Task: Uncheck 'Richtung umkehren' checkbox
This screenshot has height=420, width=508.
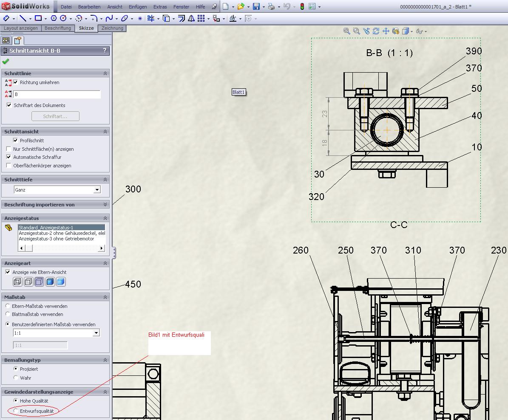Action: (x=16, y=82)
